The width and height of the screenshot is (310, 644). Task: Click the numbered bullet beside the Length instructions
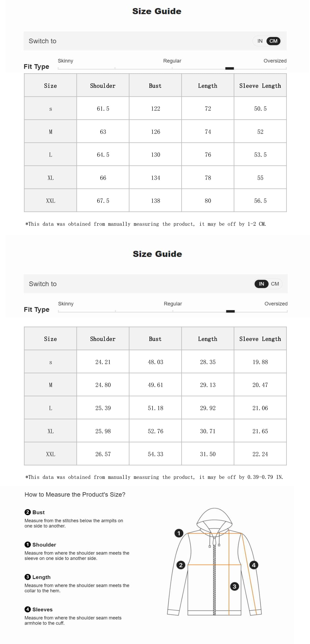tap(27, 577)
